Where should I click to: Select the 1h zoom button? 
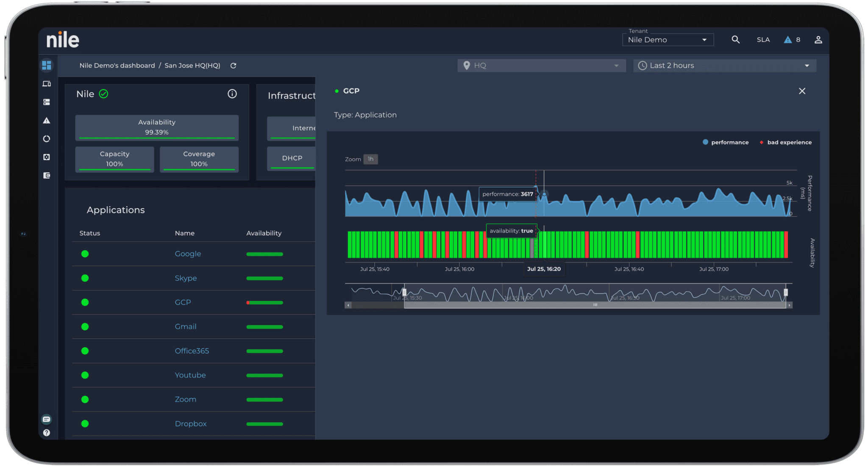(x=370, y=159)
